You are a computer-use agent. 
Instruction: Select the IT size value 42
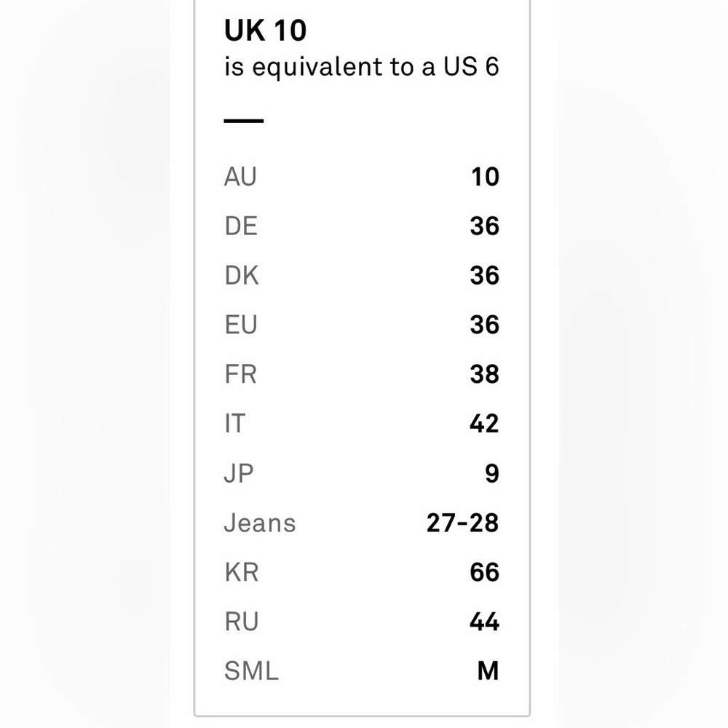[484, 424]
